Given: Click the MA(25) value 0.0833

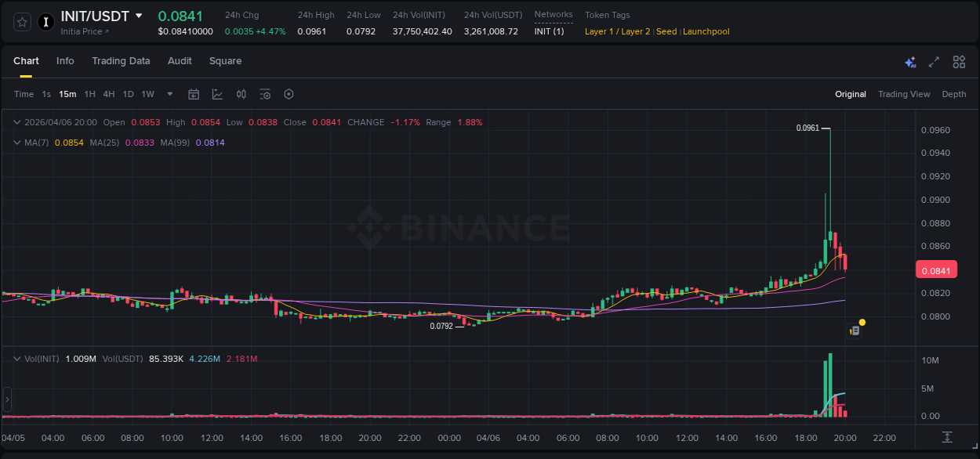Looking at the screenshot, I should click(x=140, y=143).
